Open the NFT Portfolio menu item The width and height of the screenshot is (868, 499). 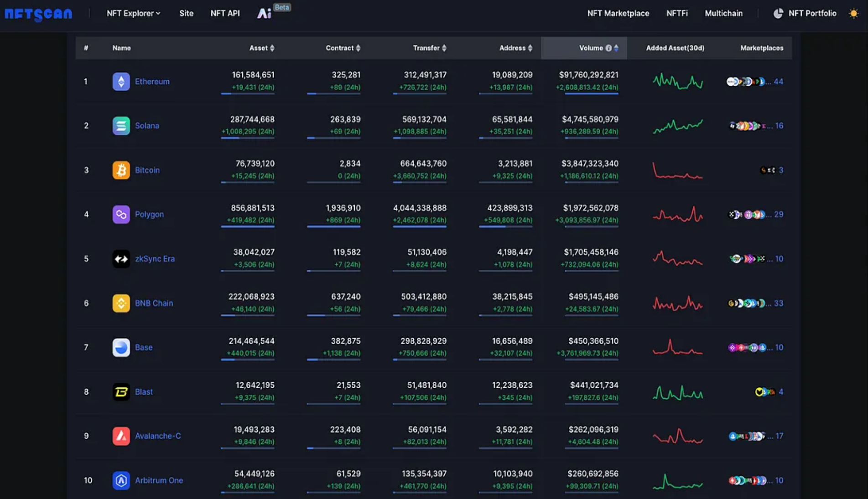pyautogui.click(x=812, y=14)
